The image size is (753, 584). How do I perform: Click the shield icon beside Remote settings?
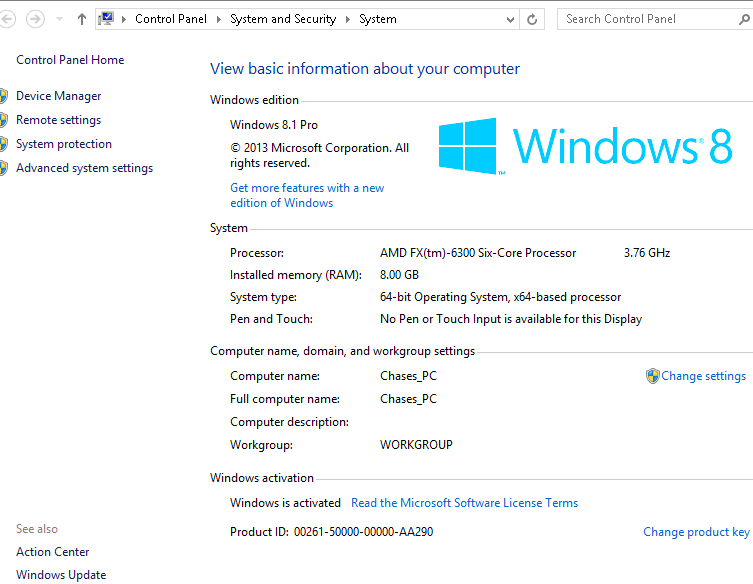(x=4, y=120)
